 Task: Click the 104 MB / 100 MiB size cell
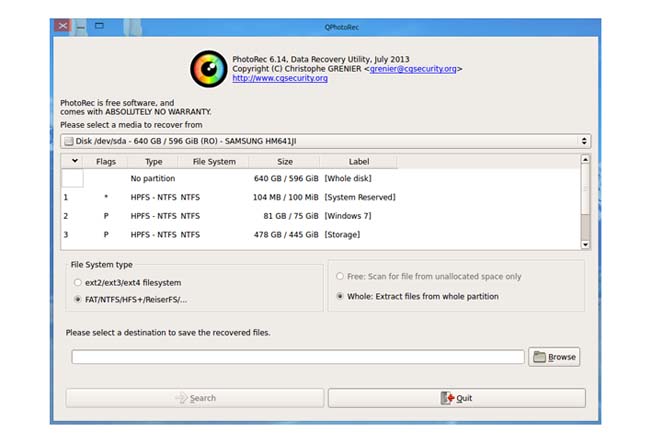click(x=286, y=197)
